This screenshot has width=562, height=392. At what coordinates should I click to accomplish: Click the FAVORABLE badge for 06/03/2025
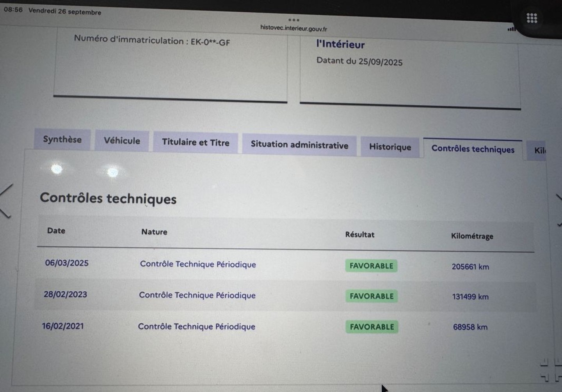[x=371, y=266]
